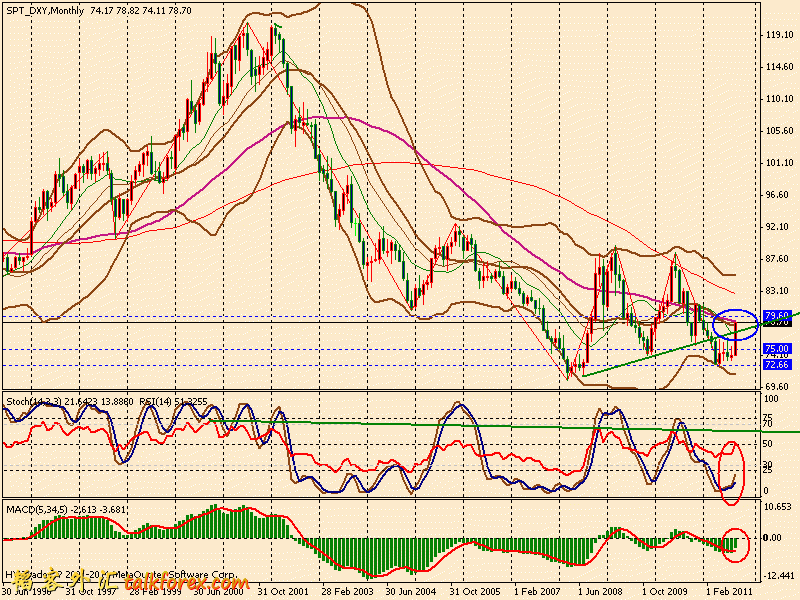
Task: Click the blue 72.66 level price tag
Action: [777, 365]
